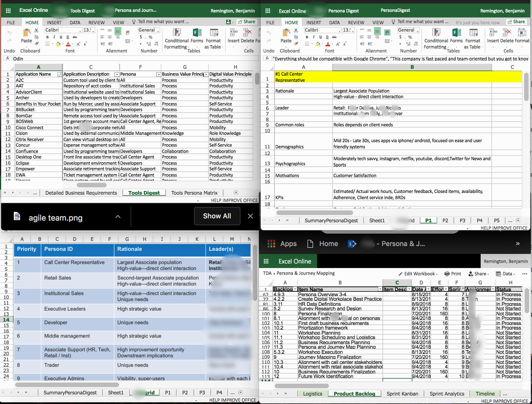Expand agile team.png download options chevron
The width and height of the screenshot is (532, 404).
tap(118, 217)
